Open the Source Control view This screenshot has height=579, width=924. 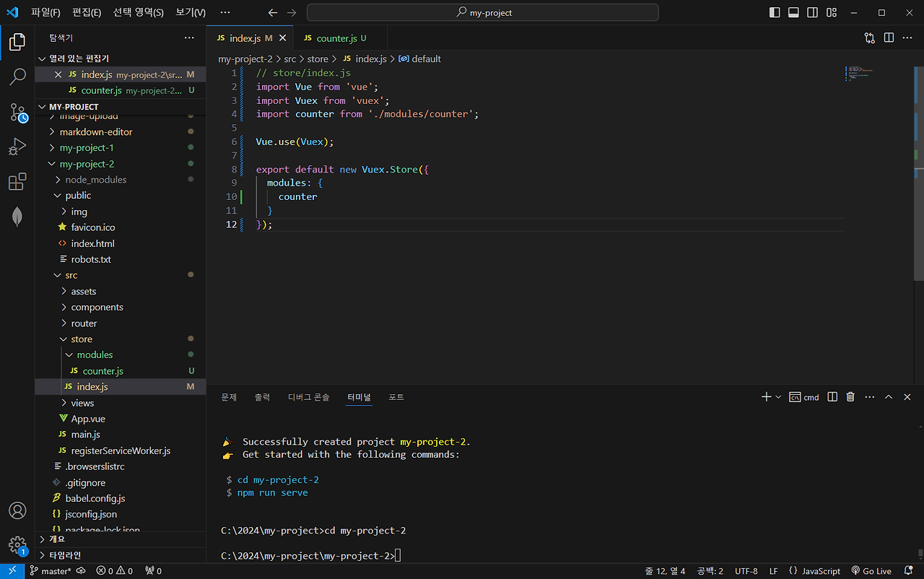(17, 113)
